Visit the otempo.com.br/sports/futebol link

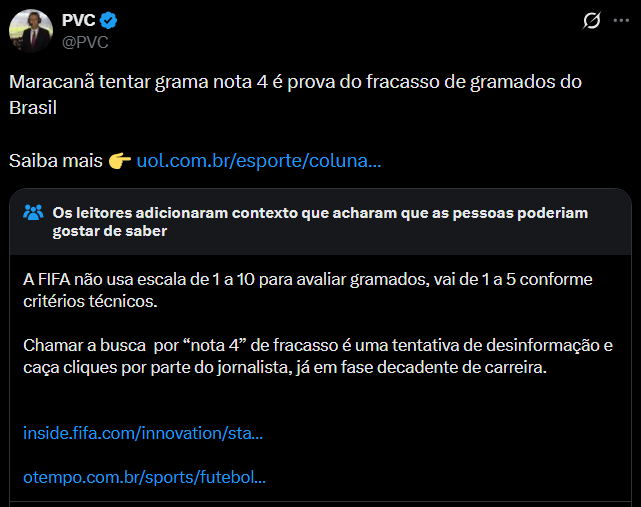[x=144, y=478]
